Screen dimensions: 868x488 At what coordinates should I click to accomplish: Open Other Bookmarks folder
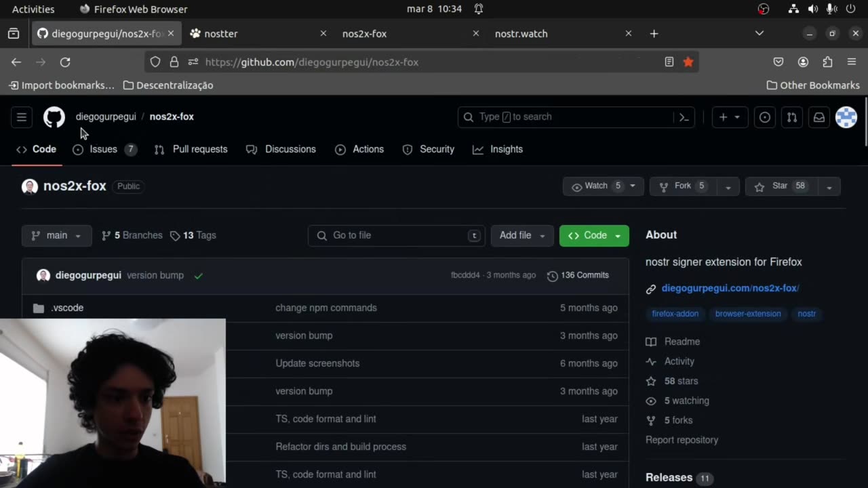pyautogui.click(x=813, y=85)
